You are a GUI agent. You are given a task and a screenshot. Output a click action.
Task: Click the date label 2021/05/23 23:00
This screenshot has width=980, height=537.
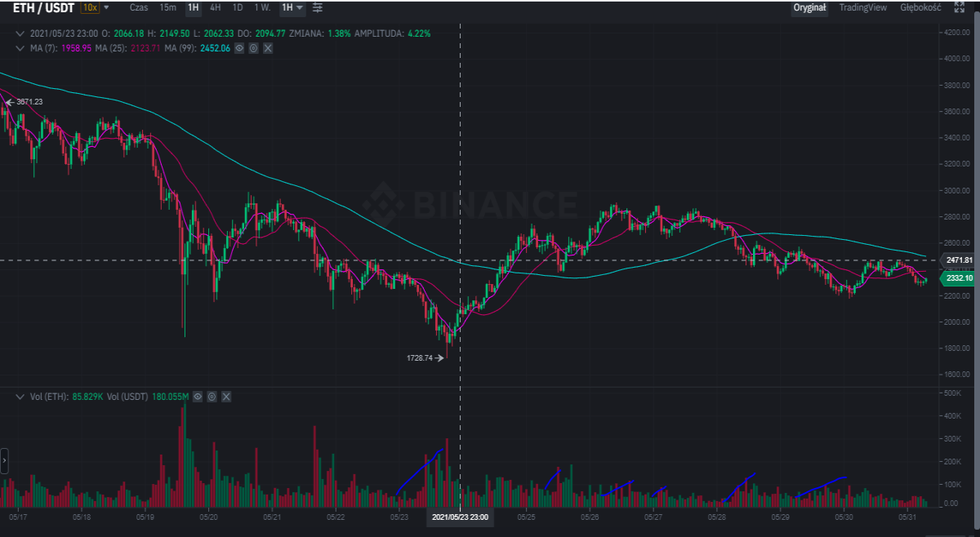pyautogui.click(x=460, y=517)
